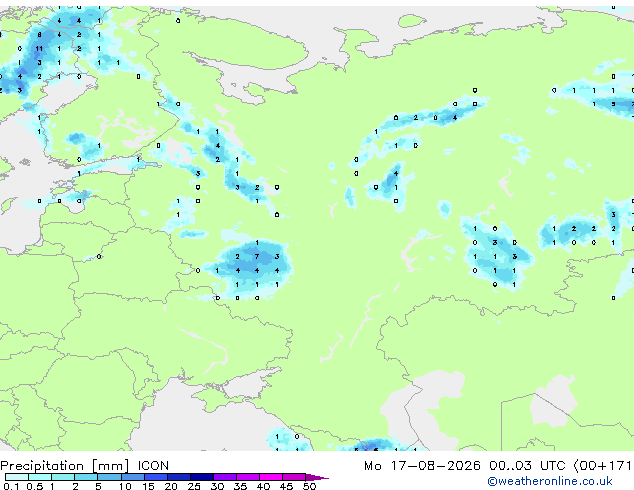Click the legend label '35'
This screenshot has width=634, height=490.
pyautogui.click(x=240, y=486)
